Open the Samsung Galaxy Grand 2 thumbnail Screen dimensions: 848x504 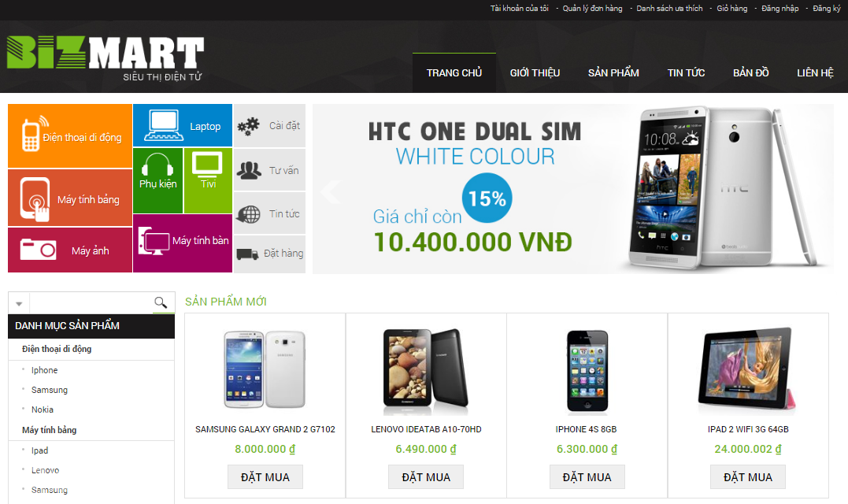[265, 369]
